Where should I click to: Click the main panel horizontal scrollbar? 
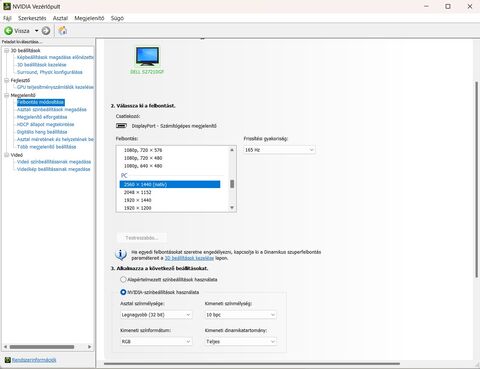(x=252, y=364)
